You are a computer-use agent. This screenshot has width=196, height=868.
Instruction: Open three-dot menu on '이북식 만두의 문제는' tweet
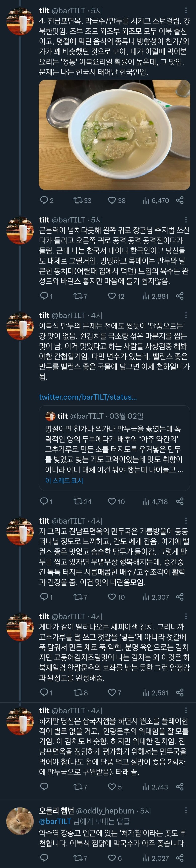[186, 315]
